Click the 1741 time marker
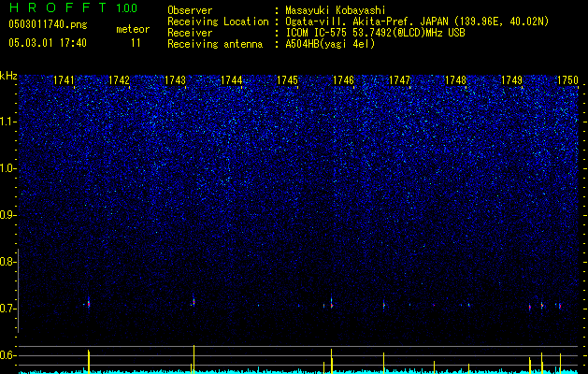This screenshot has width=588, height=374. click(x=64, y=80)
